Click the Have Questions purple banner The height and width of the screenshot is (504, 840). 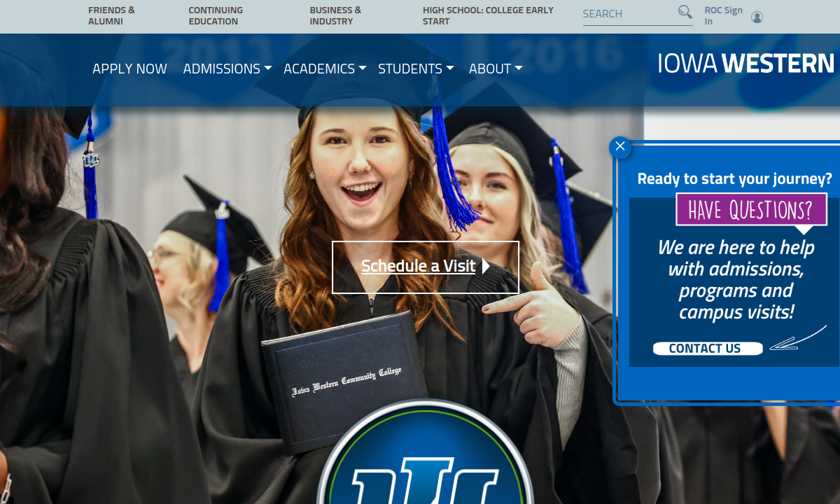750,209
